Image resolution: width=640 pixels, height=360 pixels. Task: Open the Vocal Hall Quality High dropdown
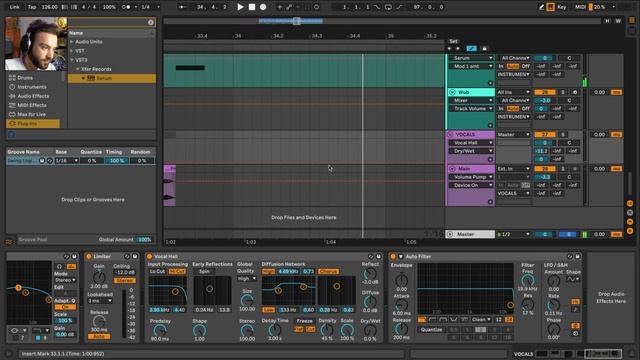[x=247, y=278]
